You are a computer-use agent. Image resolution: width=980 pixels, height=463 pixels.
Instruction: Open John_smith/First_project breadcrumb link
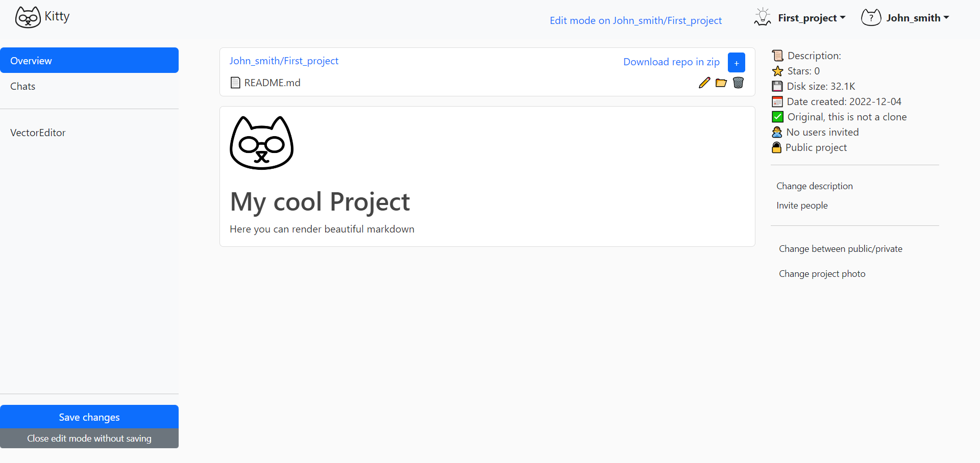(284, 61)
